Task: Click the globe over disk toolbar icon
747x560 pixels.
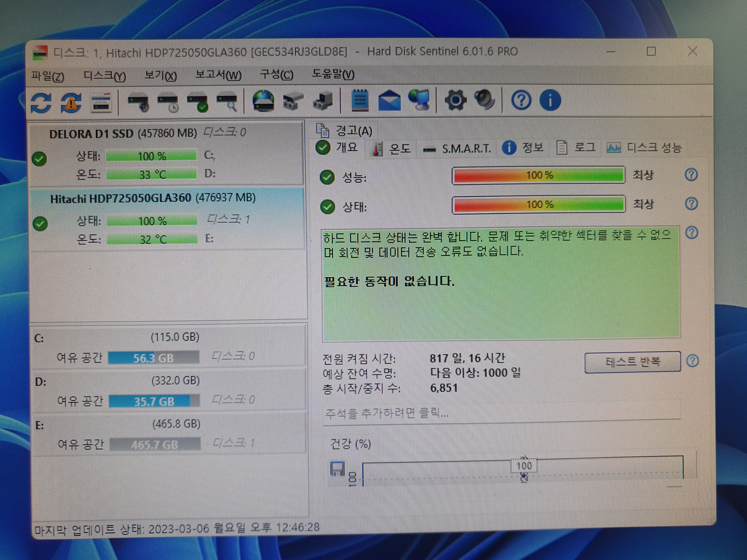Action: [263, 101]
